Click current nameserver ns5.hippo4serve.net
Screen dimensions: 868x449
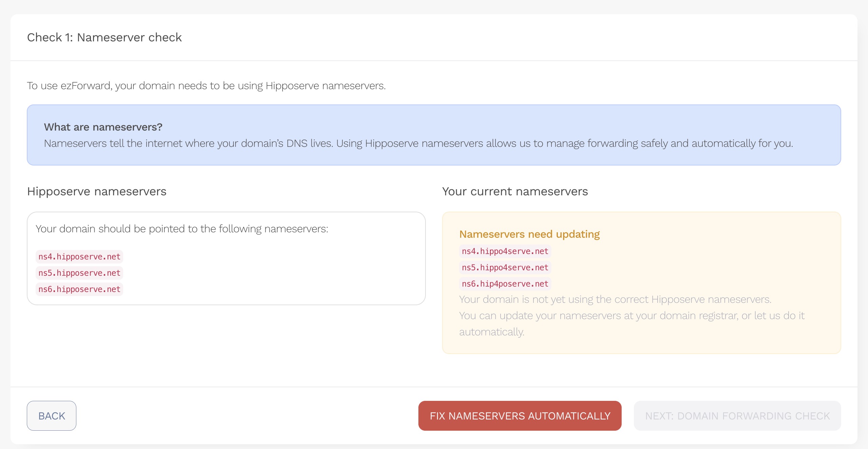point(505,268)
